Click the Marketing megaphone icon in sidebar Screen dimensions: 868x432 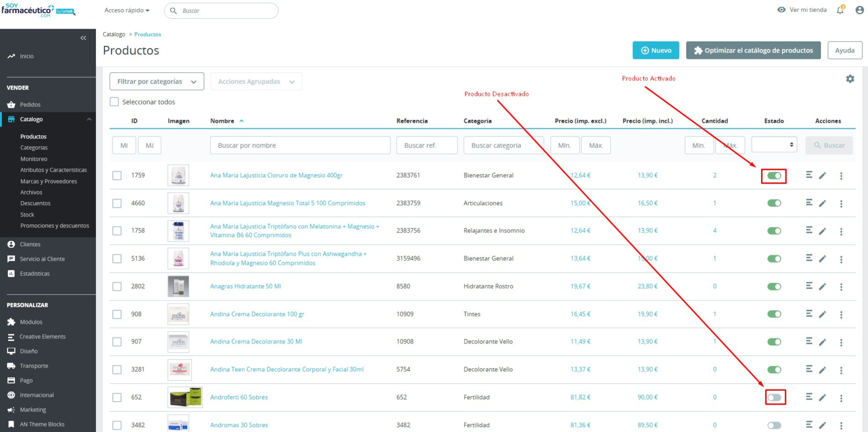pyautogui.click(x=11, y=410)
